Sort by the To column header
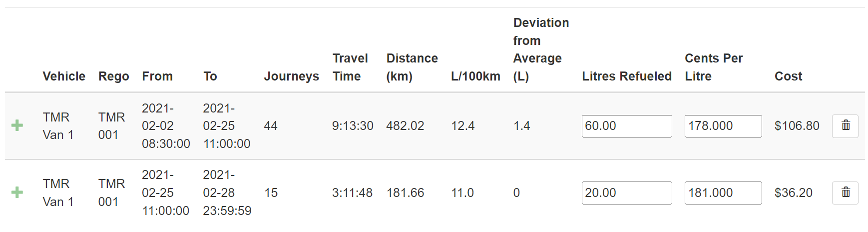This screenshot has width=868, height=232. (210, 76)
